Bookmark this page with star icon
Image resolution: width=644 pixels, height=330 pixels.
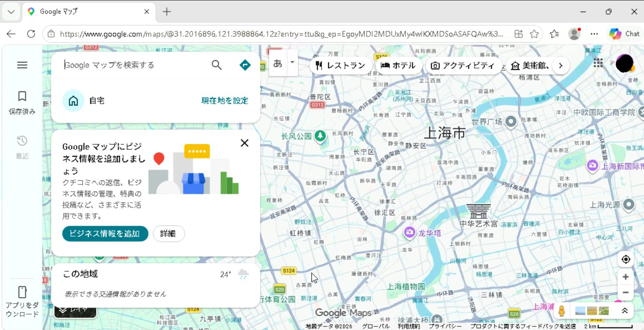tap(534, 34)
